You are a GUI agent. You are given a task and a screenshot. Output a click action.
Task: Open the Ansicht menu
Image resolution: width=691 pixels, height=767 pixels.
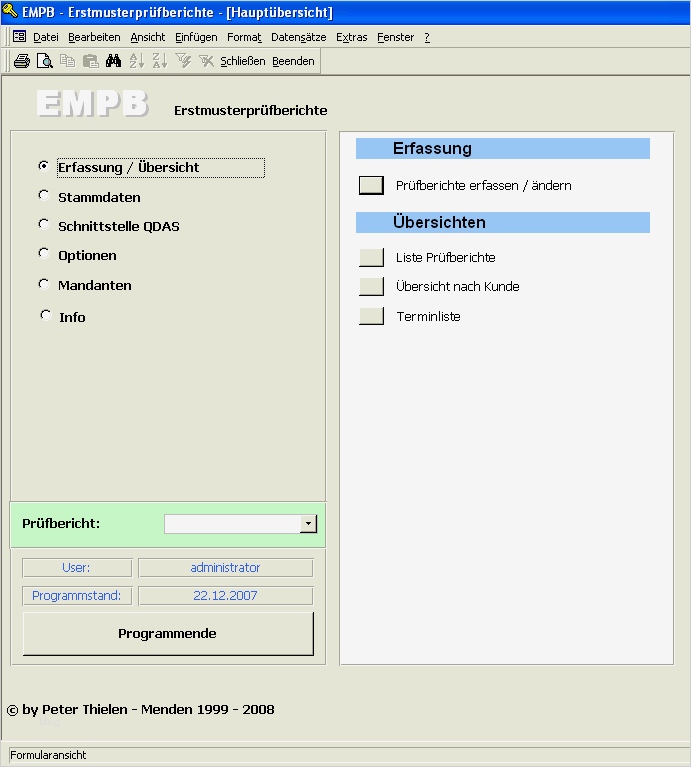148,37
